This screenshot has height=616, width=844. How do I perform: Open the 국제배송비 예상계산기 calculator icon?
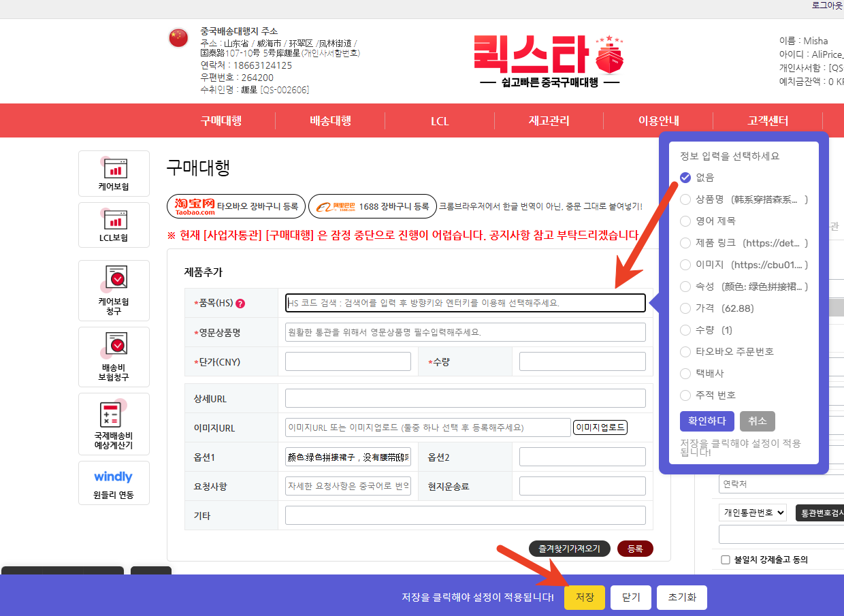point(114,424)
